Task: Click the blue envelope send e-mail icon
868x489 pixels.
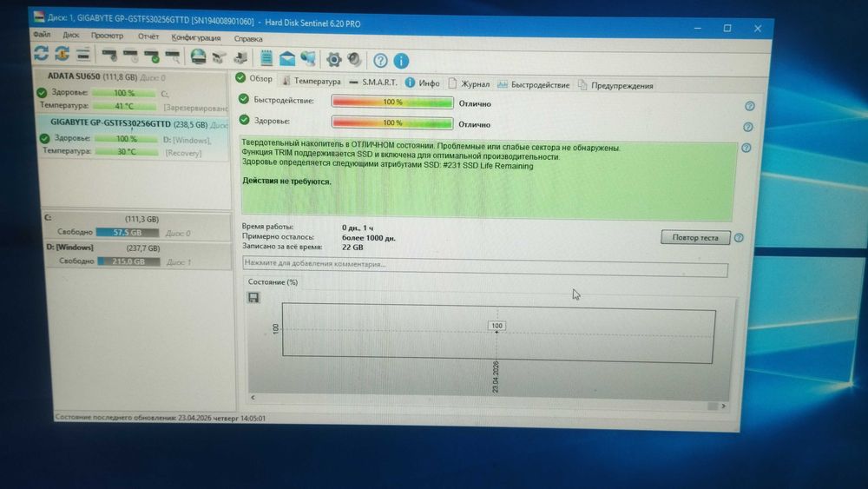Action: pos(287,58)
